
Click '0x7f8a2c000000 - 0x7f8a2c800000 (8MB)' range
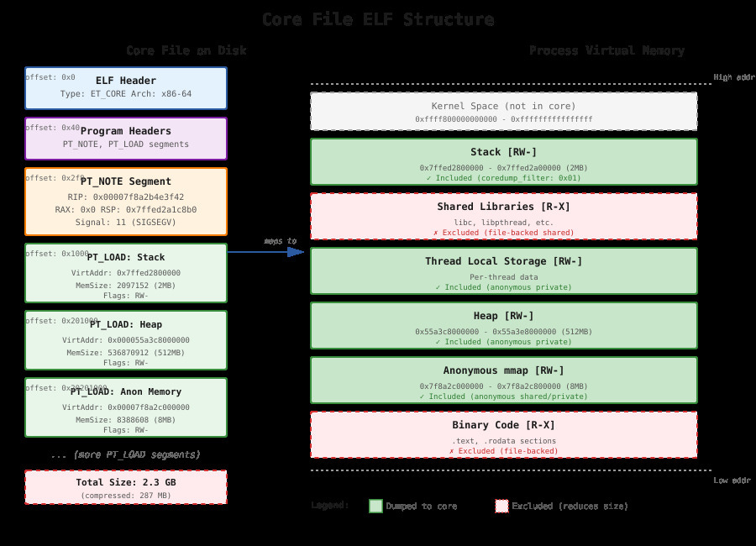(x=504, y=386)
